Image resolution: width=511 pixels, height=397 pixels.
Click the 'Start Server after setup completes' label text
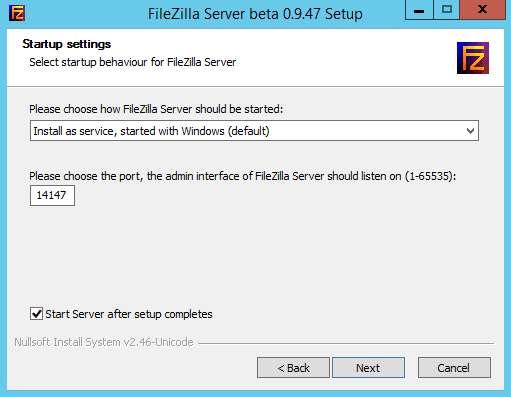(129, 314)
